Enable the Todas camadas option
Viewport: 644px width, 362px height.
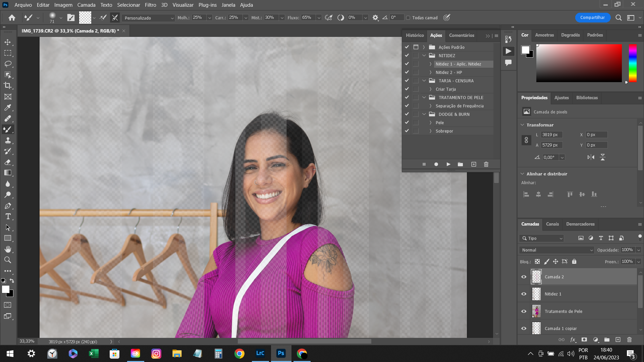click(x=409, y=17)
